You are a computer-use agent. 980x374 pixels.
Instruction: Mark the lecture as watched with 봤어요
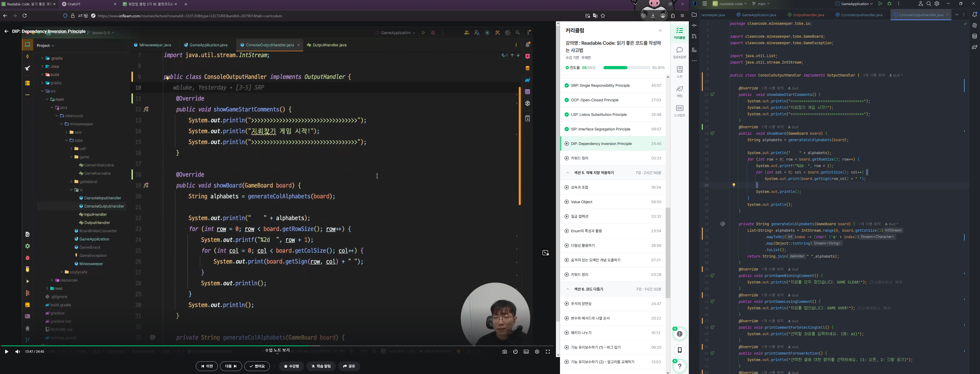(x=257, y=366)
